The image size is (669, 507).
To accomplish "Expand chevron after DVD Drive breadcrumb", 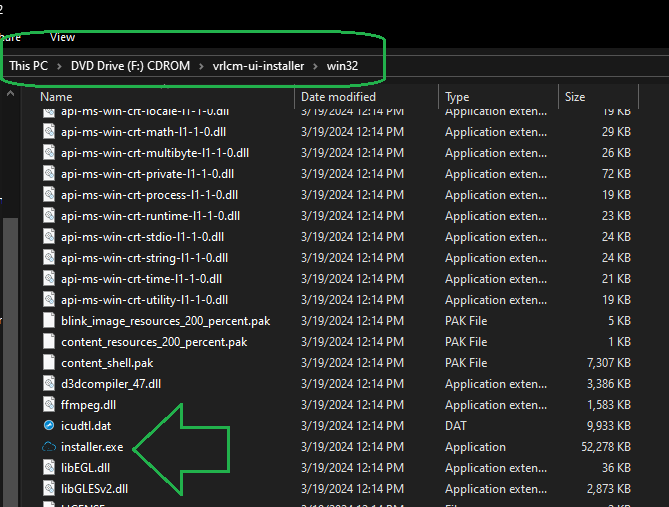I will coord(201,67).
